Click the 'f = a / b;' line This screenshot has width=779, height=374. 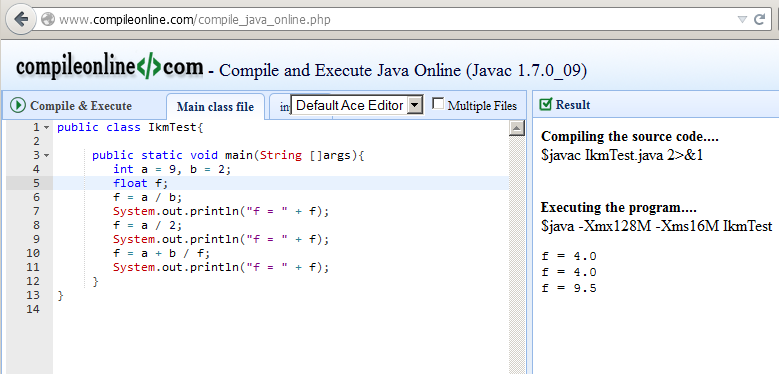tap(148, 197)
